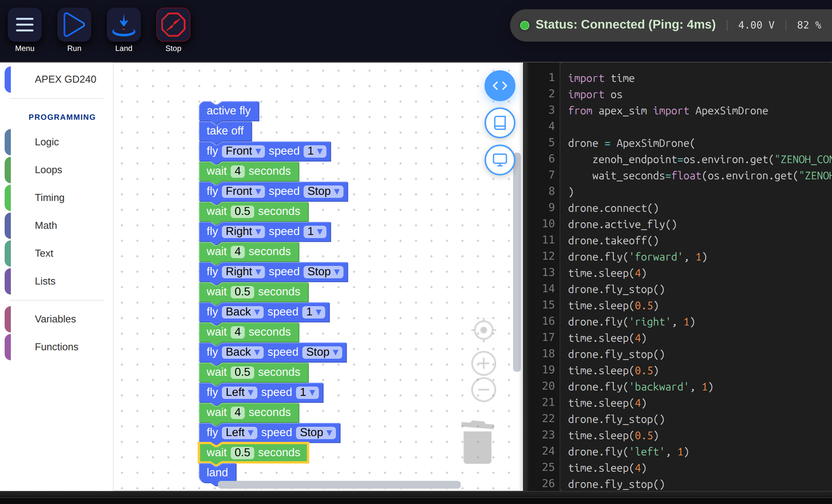
Task: Click code line drone.fly('left', 1)
Action: coord(628,452)
